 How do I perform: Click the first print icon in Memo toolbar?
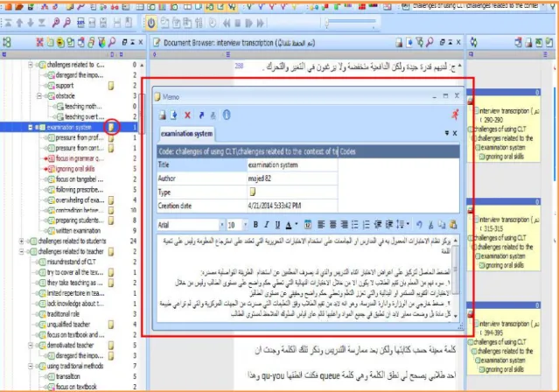(162, 115)
